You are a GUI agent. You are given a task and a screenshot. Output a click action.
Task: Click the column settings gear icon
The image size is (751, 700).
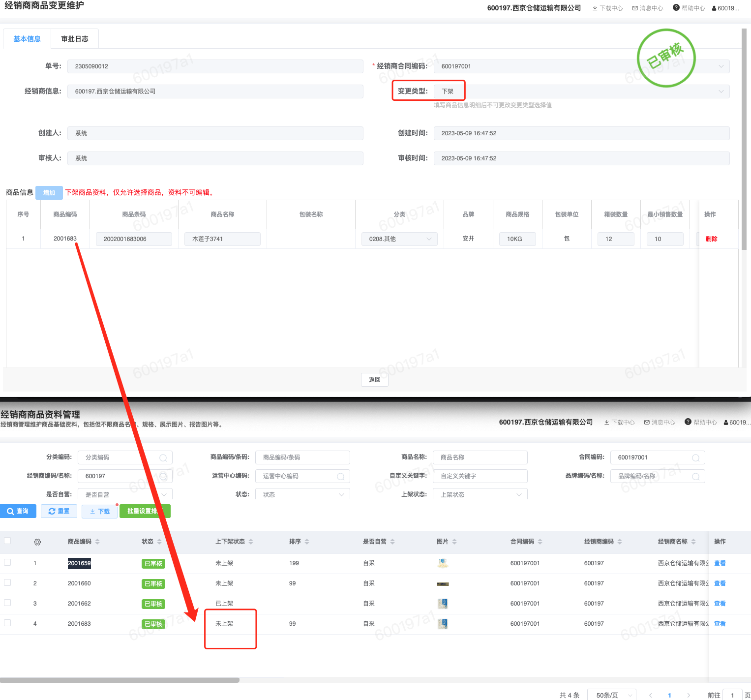[37, 542]
